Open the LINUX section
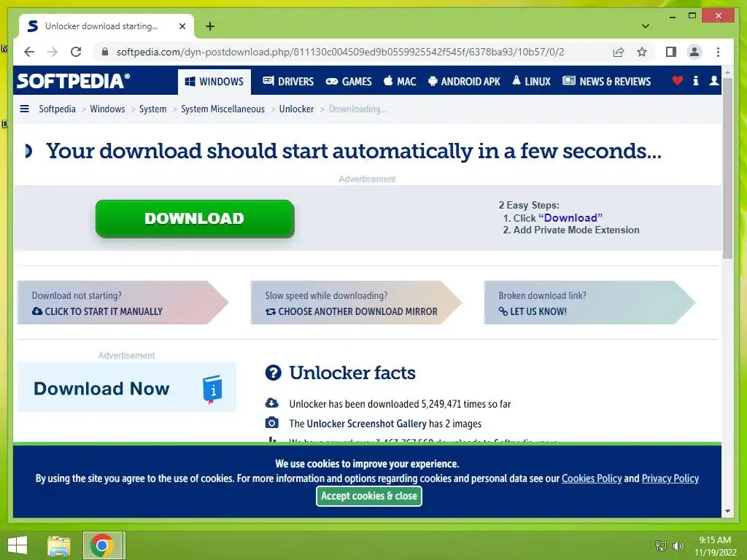This screenshot has width=747, height=560. click(x=531, y=82)
